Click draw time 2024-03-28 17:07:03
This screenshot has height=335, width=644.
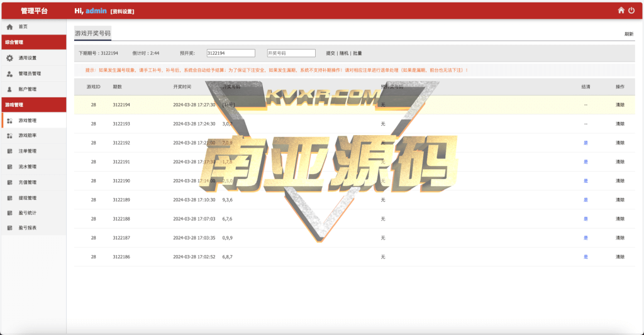click(194, 219)
